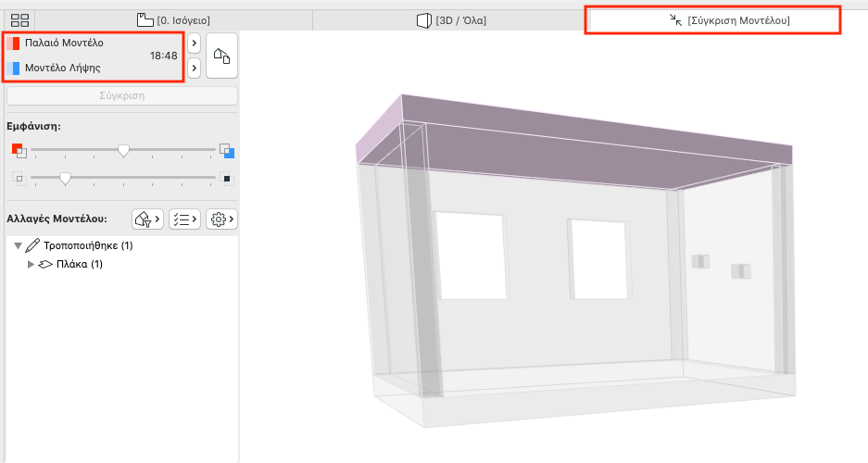Image resolution: width=868 pixels, height=463 pixels.
Task: Click the dark filled-square opacity icon
Action: 227,179
